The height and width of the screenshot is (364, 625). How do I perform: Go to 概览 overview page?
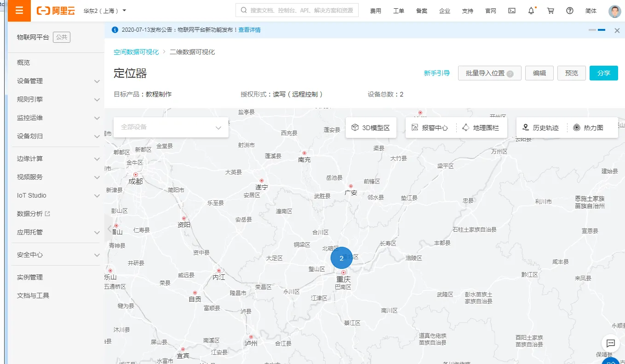pyautogui.click(x=23, y=63)
